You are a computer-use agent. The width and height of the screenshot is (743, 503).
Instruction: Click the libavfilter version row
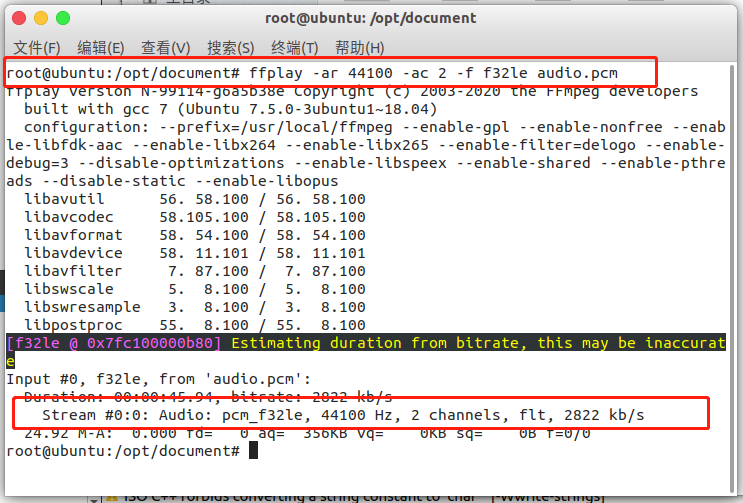coord(195,271)
